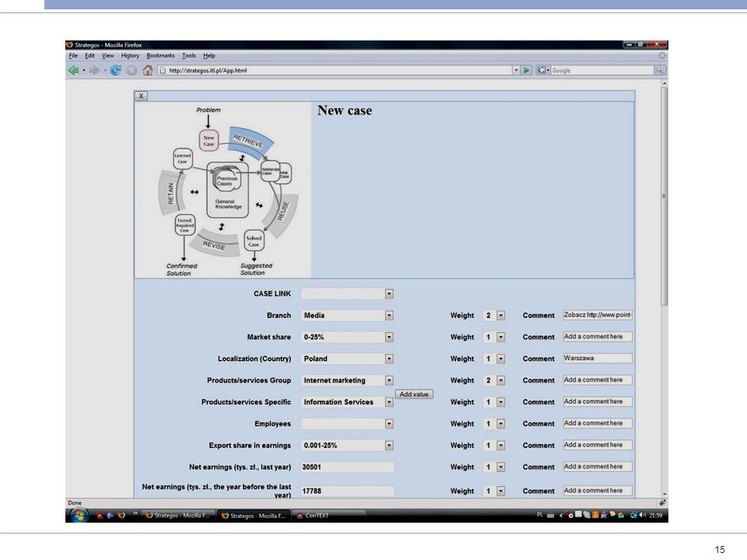The height and width of the screenshot is (560, 747).
Task: Click the New case heading
Action: 345,110
